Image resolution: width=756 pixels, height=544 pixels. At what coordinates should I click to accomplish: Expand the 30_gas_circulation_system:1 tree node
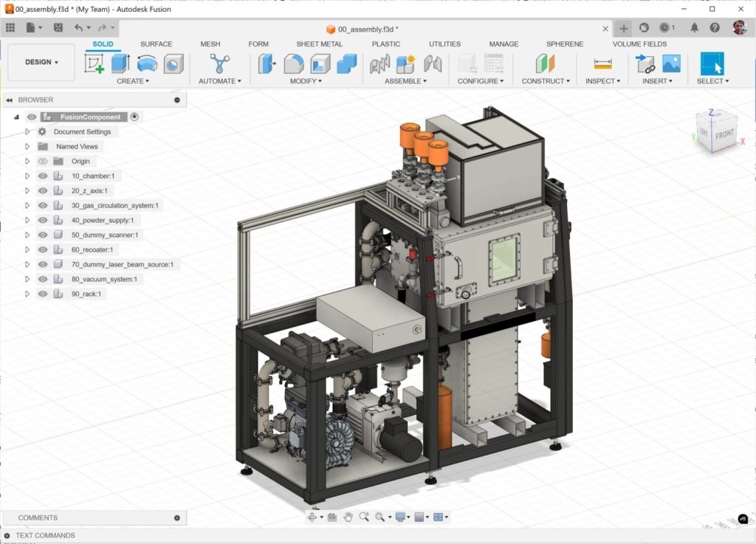27,206
